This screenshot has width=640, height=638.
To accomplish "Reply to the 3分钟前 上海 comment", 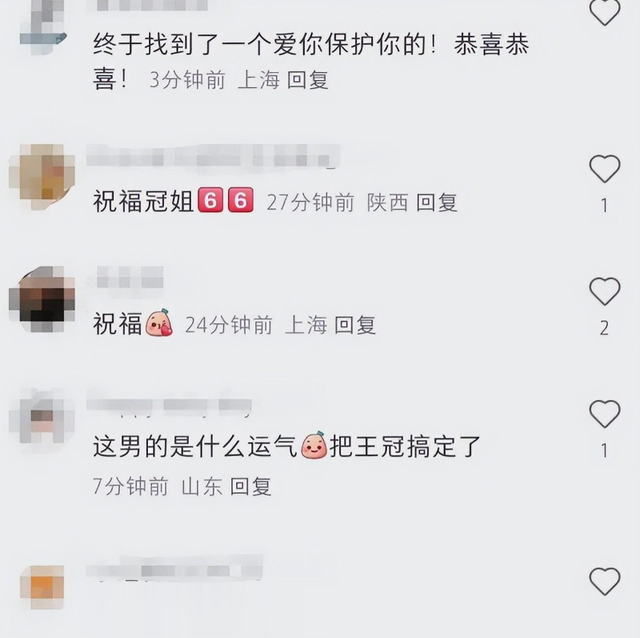I will (x=307, y=80).
